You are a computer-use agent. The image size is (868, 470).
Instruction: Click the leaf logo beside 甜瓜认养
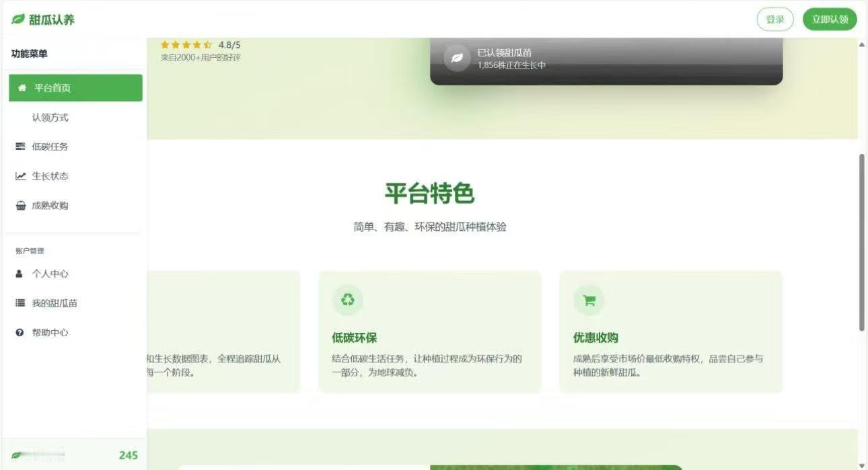(x=16, y=19)
